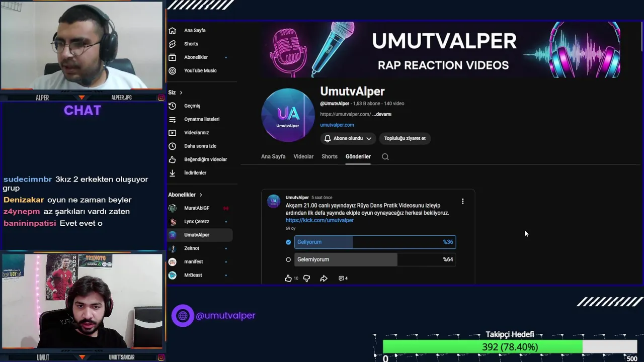This screenshot has height=362, width=644.
Task: Open the umutvalper.com link
Action: click(337, 125)
